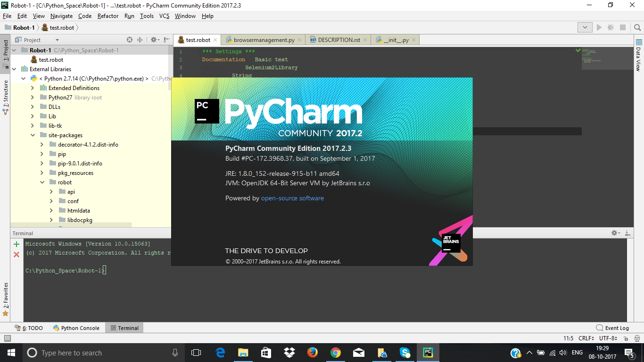The width and height of the screenshot is (644, 362).
Task: Open the Event Log
Action: point(612,328)
